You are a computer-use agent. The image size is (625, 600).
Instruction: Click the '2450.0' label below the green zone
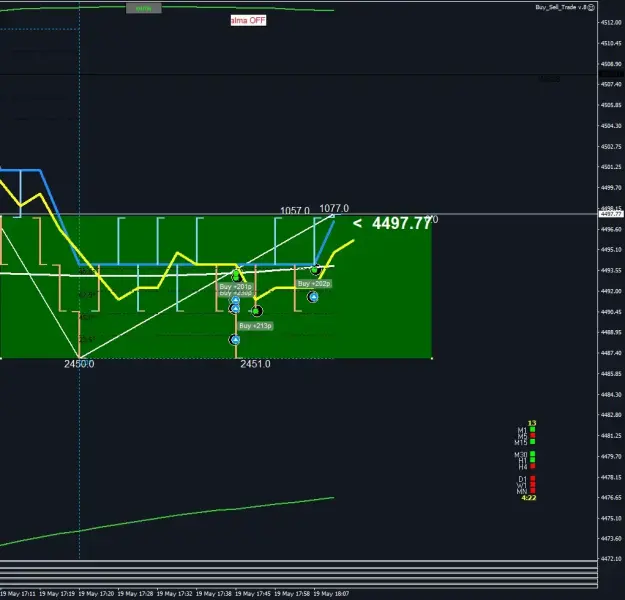coord(79,364)
